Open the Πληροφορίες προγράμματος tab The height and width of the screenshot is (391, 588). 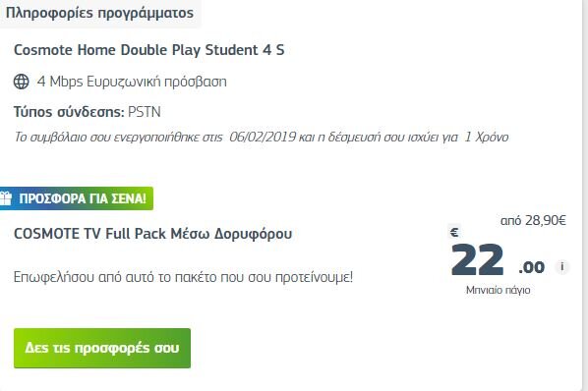(100, 13)
